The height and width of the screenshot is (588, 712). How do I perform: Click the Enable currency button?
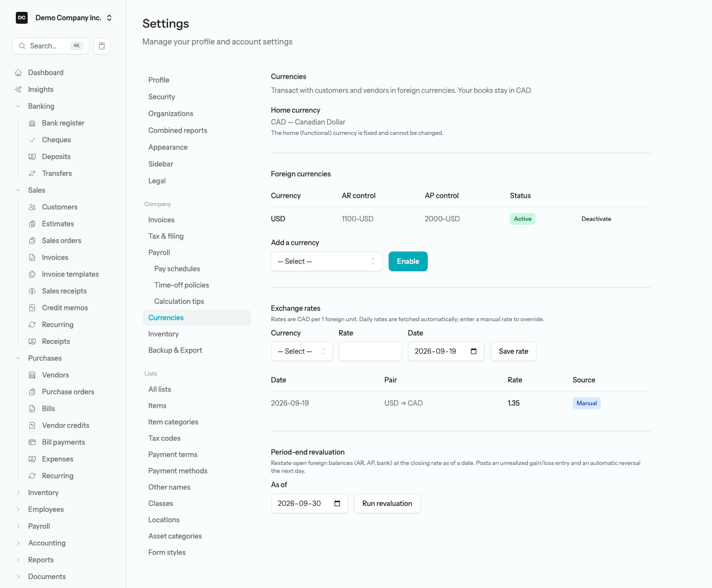click(408, 261)
